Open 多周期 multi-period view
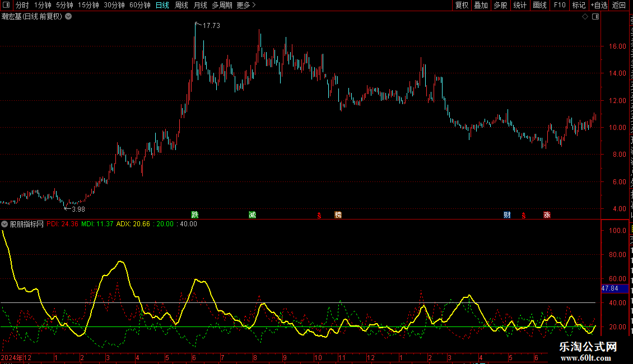The image size is (633, 364). (x=222, y=5)
